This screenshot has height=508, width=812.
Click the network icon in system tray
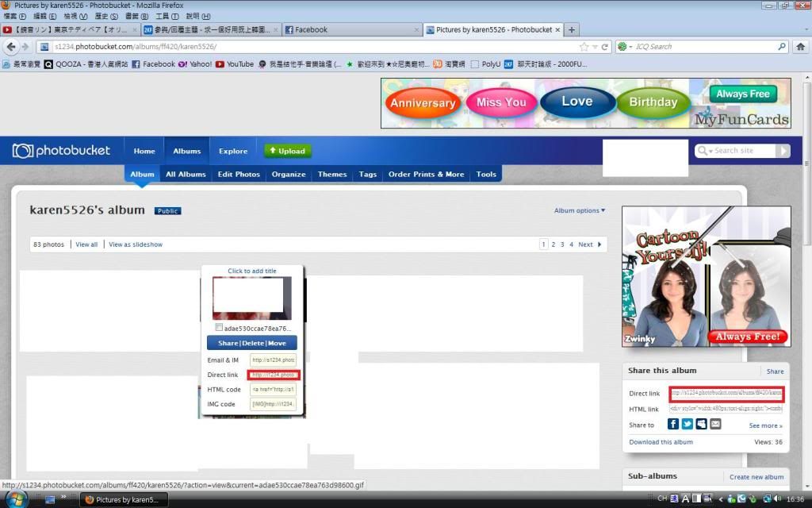pos(767,498)
